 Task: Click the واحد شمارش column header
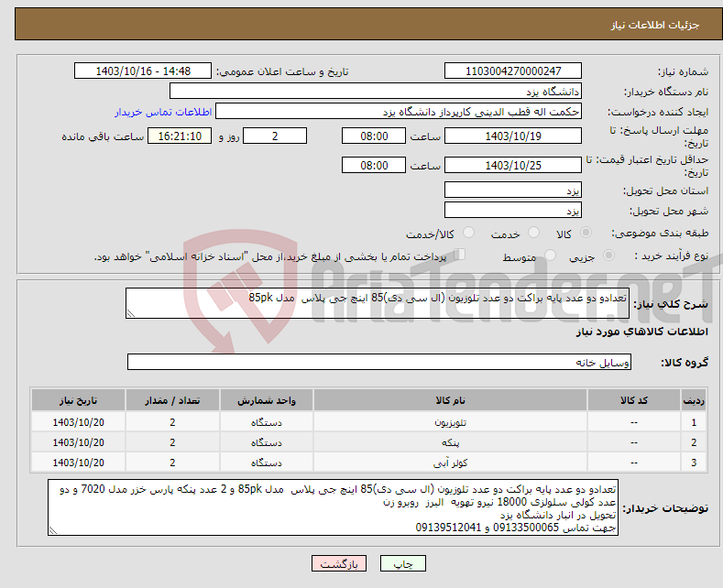click(267, 400)
